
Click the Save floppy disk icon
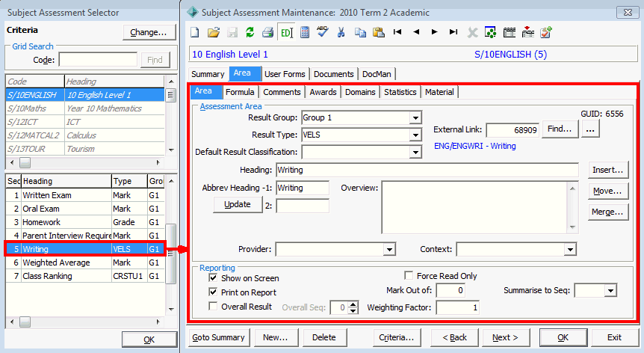[232, 32]
